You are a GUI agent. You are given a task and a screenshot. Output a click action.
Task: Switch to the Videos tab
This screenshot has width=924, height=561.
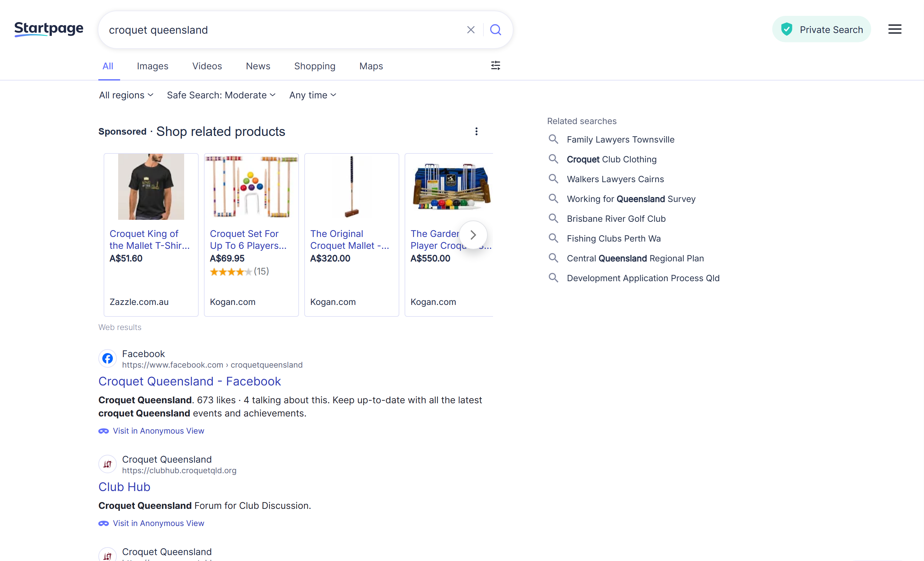coord(207,66)
